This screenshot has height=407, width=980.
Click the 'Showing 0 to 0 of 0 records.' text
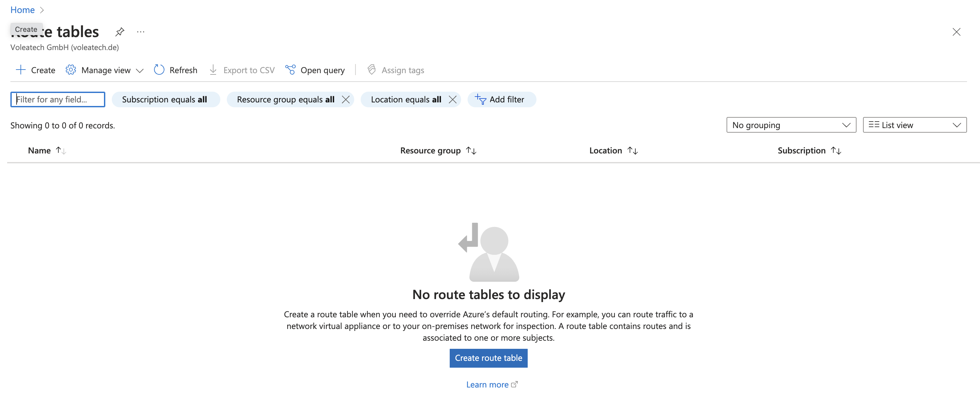[63, 125]
